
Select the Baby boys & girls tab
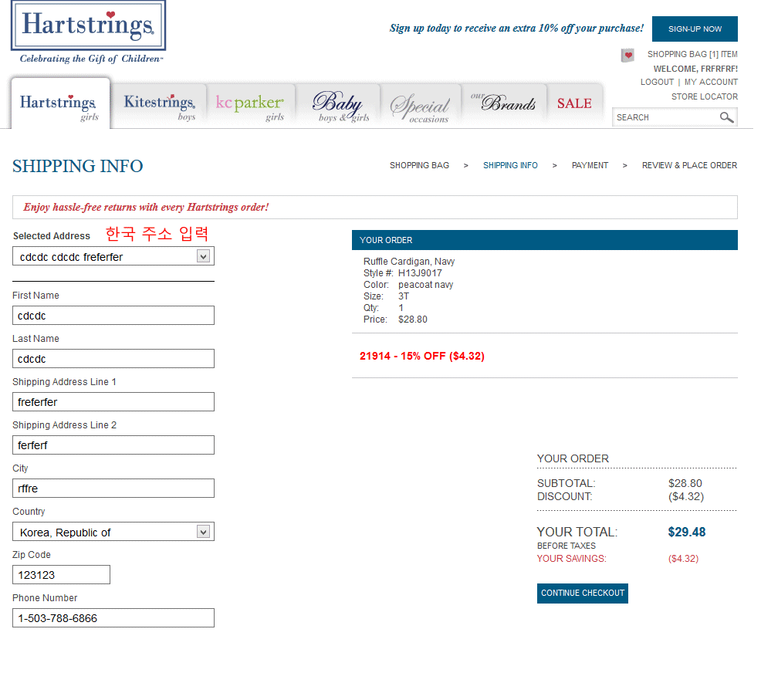tap(338, 106)
